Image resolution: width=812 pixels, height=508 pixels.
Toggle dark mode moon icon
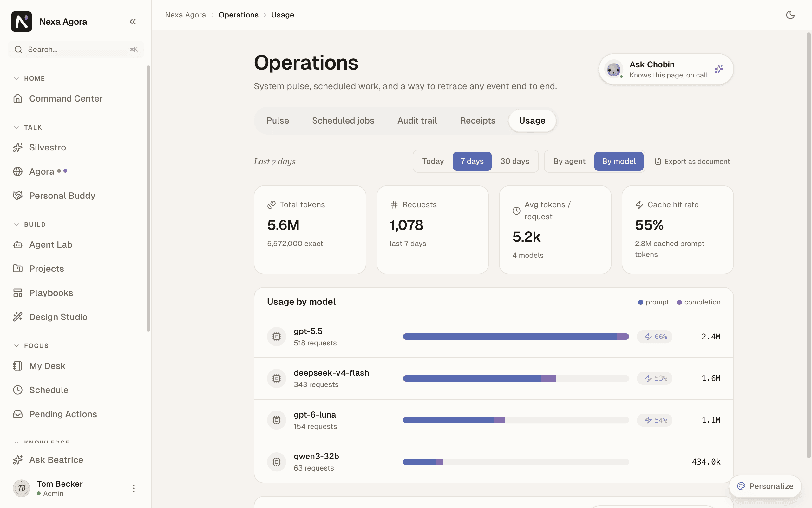point(790,15)
